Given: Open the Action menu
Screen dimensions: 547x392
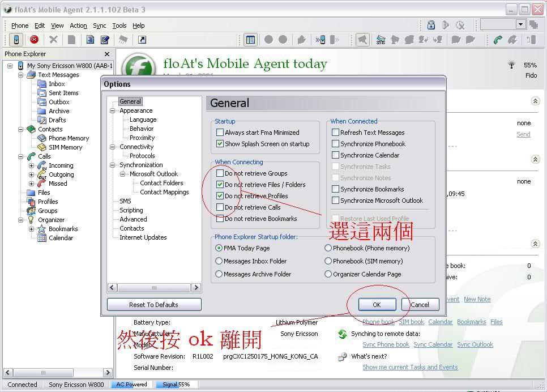Looking at the screenshot, I should click(x=78, y=25).
